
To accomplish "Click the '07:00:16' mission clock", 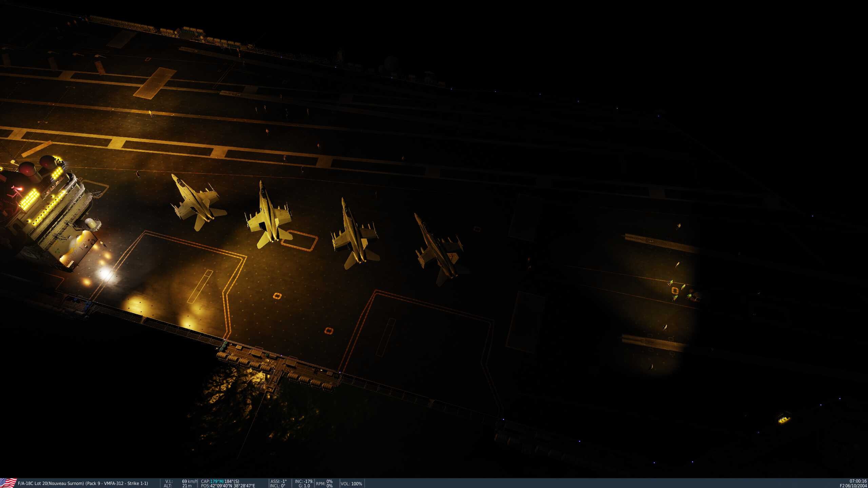I will [858, 481].
